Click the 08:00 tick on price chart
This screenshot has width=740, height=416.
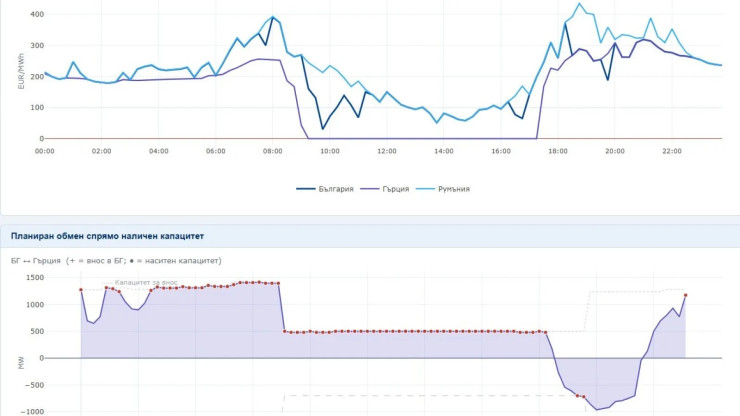272,151
